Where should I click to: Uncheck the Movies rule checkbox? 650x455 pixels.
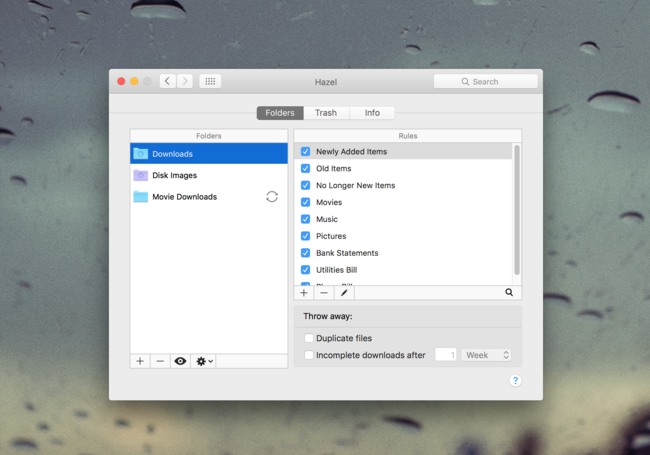pos(306,202)
